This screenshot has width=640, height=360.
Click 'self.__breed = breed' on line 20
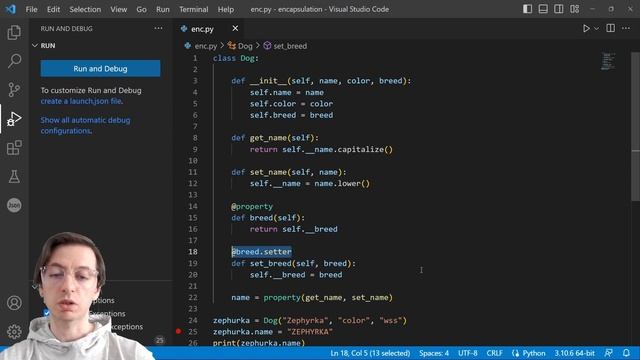296,275
